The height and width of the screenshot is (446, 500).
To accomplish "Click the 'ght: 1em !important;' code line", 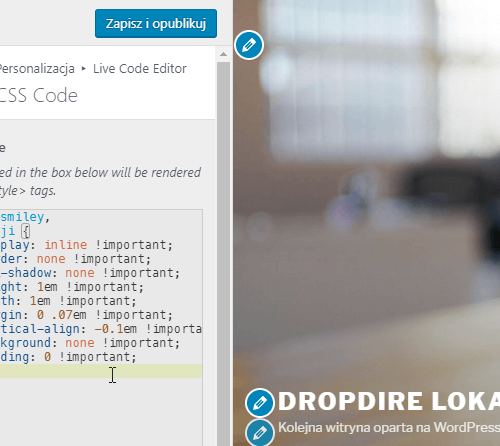I will click(72, 287).
